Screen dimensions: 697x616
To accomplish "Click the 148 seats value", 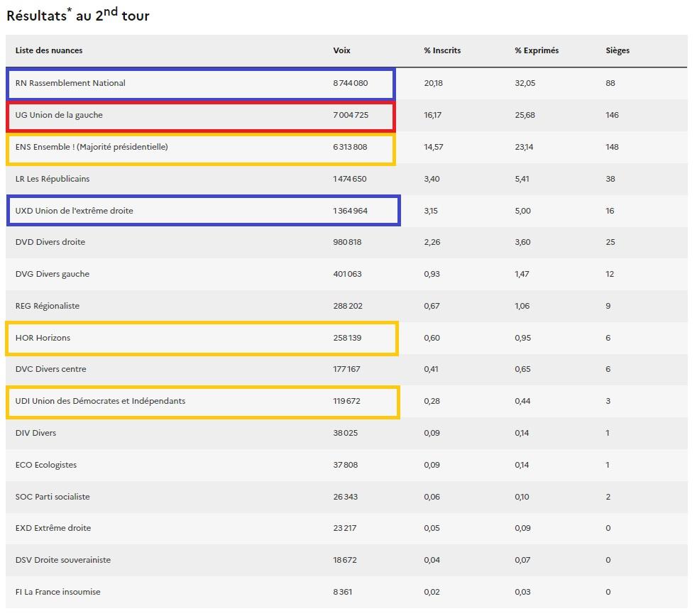I will pos(612,147).
